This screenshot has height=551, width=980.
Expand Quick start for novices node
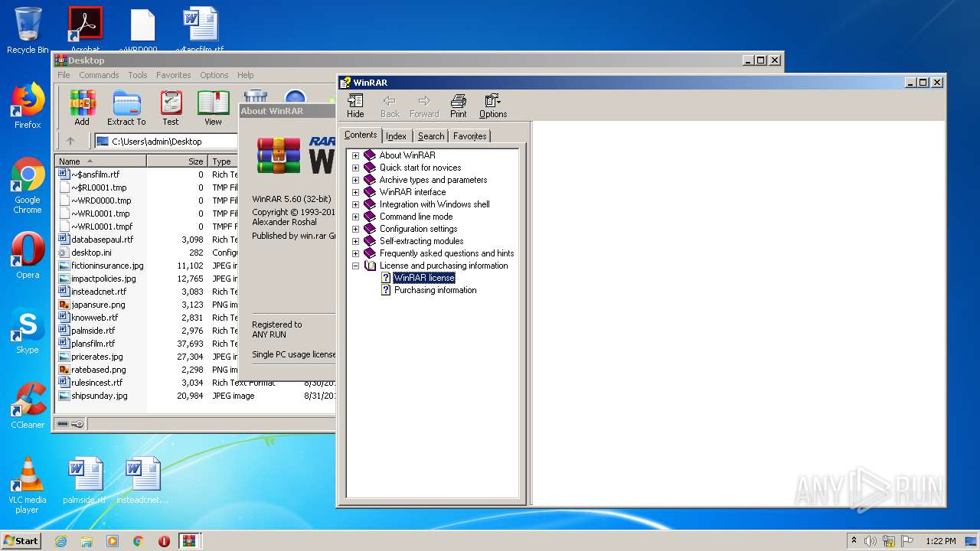(355, 168)
